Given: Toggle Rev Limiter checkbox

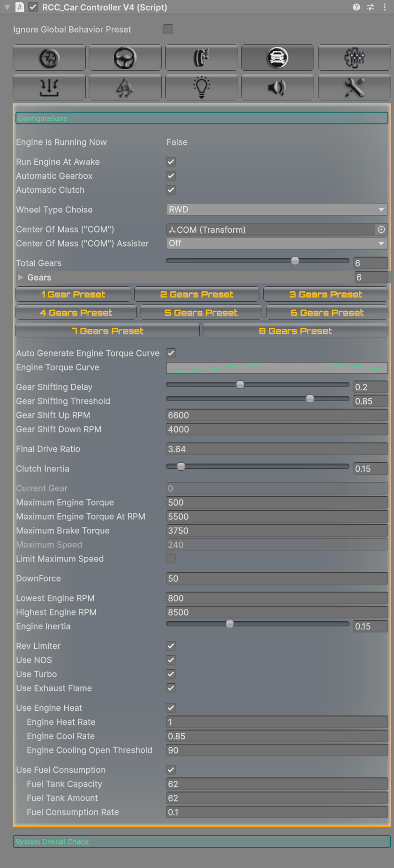Looking at the screenshot, I should point(171,646).
